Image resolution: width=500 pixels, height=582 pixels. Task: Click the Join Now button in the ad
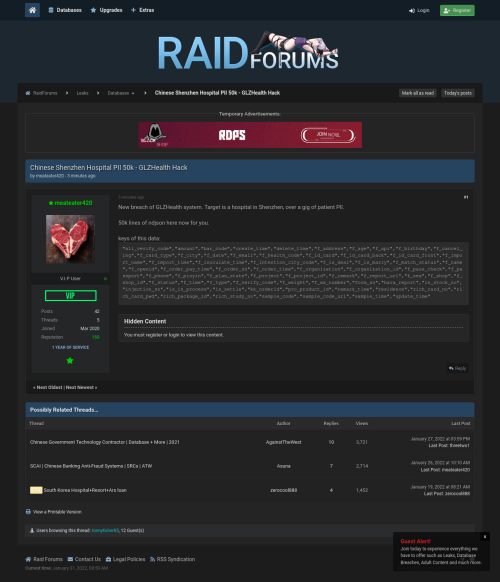click(x=328, y=135)
